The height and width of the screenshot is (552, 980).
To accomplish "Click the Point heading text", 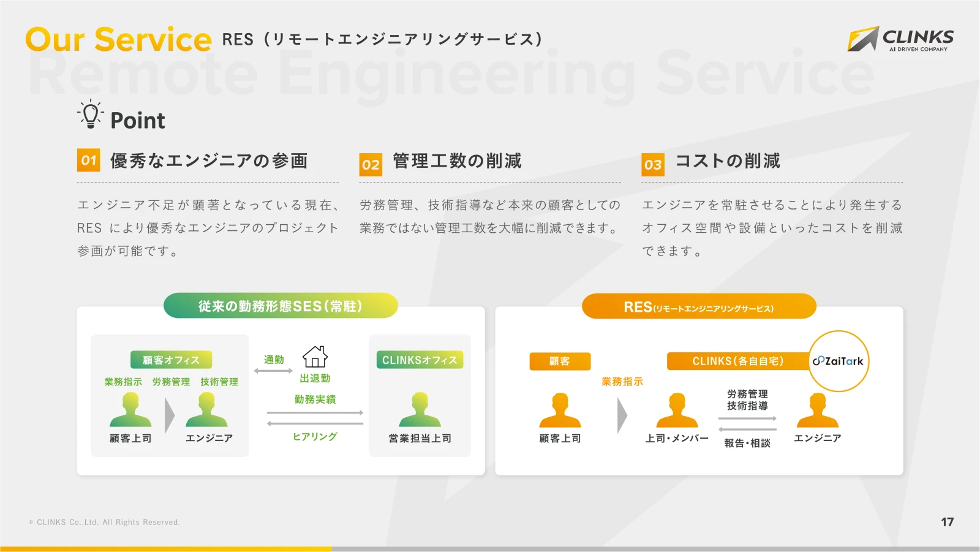I will (138, 121).
